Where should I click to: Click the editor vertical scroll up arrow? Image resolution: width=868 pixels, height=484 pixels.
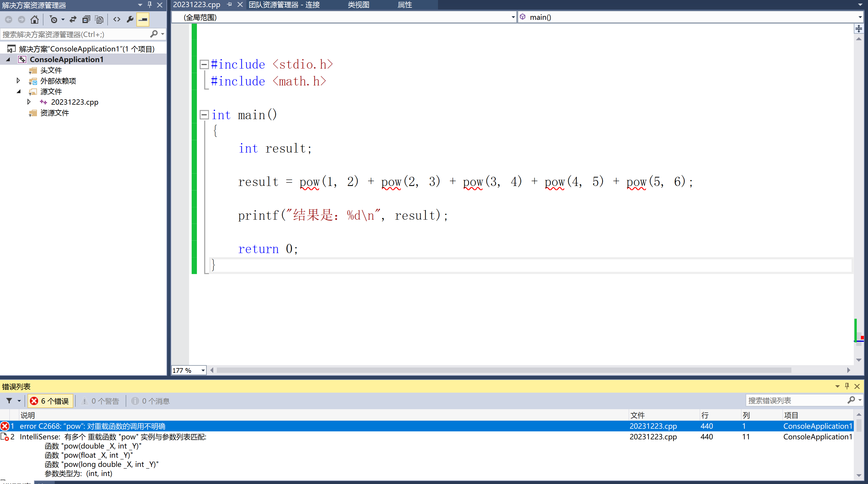pos(859,39)
